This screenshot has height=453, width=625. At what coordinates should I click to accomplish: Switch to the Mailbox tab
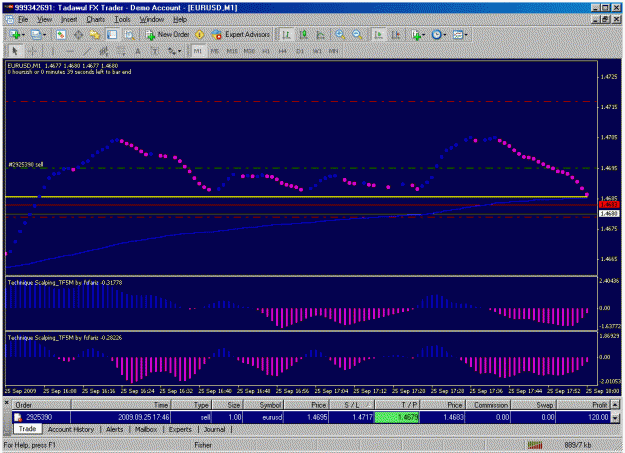click(146, 429)
